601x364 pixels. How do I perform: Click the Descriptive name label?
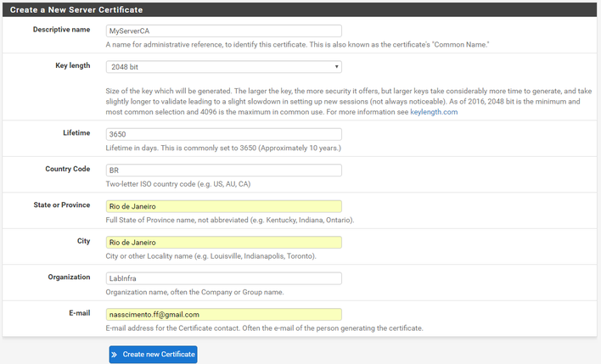point(61,30)
